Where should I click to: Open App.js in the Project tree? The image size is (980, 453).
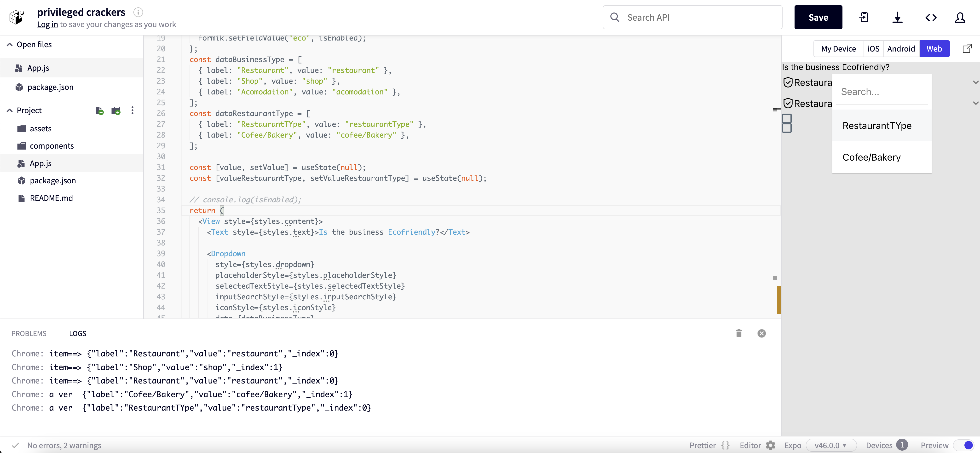click(41, 163)
